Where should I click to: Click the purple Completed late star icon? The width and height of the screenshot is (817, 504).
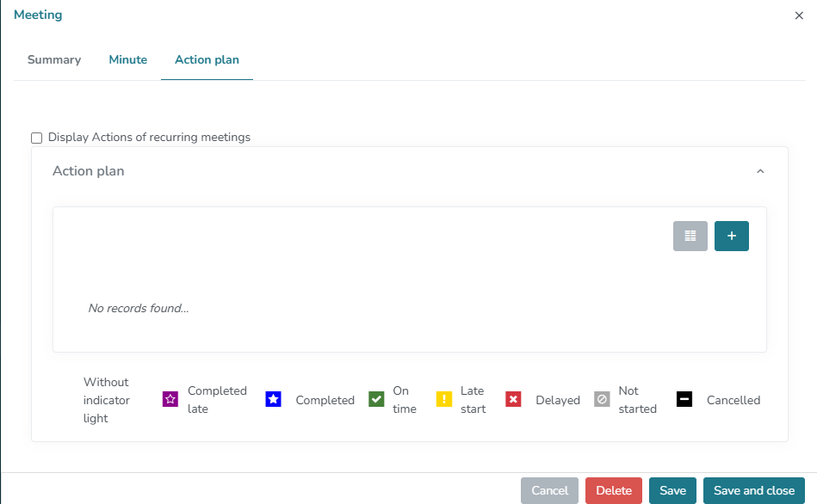(170, 399)
